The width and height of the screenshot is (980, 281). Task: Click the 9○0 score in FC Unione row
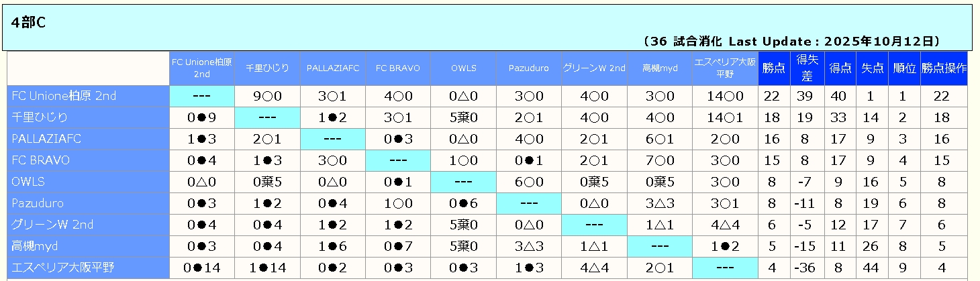tap(267, 96)
